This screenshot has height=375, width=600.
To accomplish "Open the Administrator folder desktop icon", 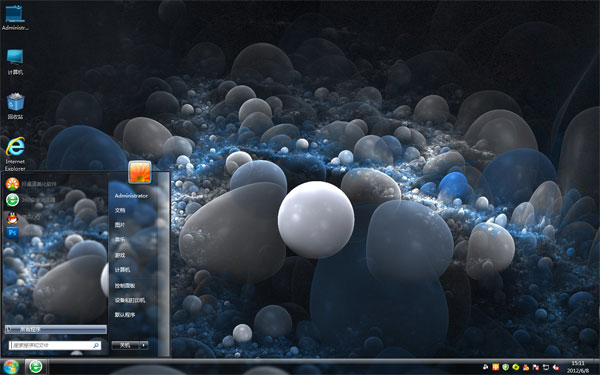I will 15,18.
